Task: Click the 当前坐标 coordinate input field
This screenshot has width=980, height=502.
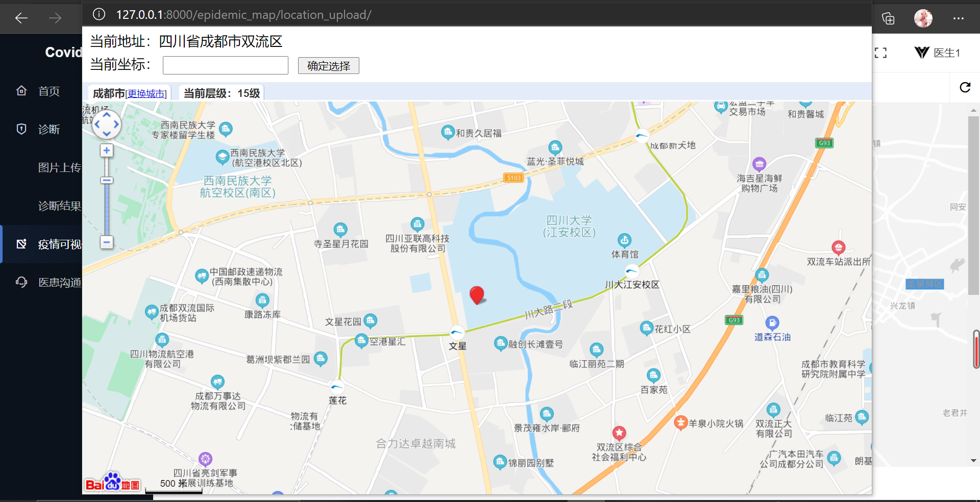Action: (x=226, y=65)
